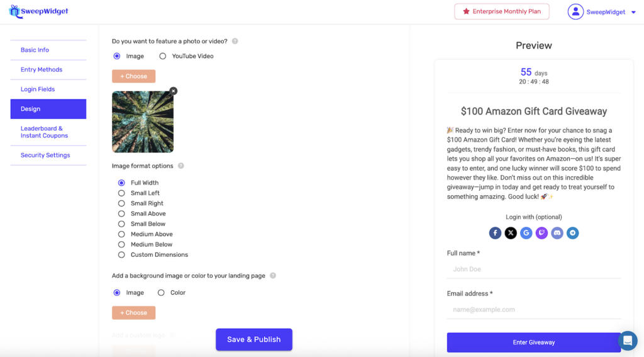Choose the Small Left image format
The height and width of the screenshot is (357, 644).
121,193
